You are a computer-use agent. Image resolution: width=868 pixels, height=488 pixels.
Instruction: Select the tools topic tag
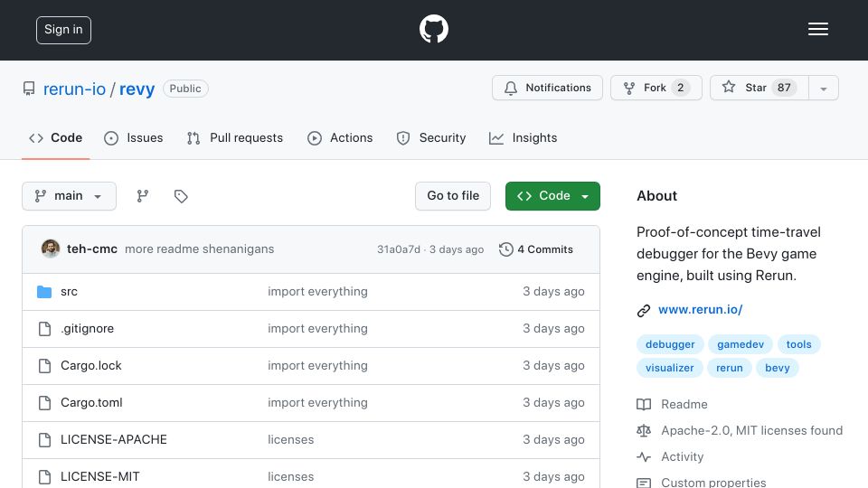(x=798, y=344)
